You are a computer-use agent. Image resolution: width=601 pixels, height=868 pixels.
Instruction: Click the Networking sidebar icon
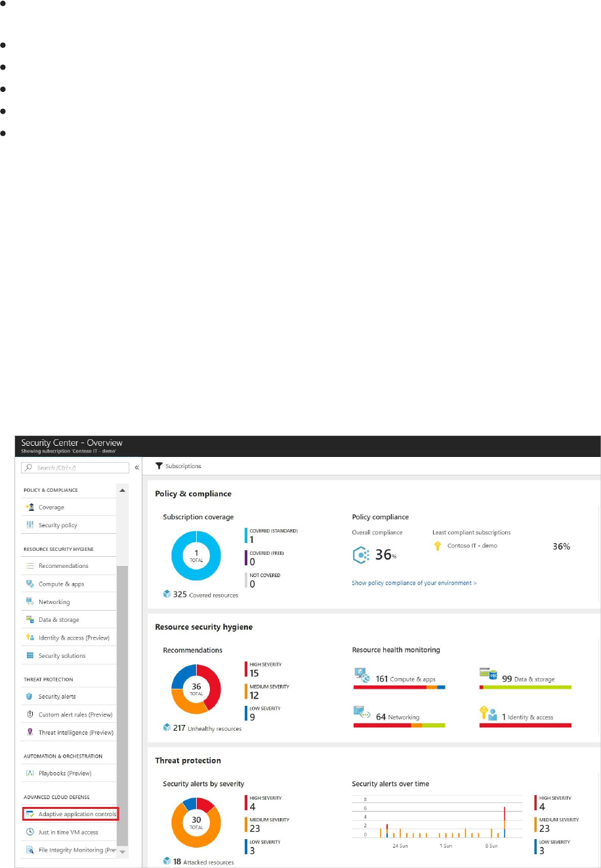click(x=30, y=601)
